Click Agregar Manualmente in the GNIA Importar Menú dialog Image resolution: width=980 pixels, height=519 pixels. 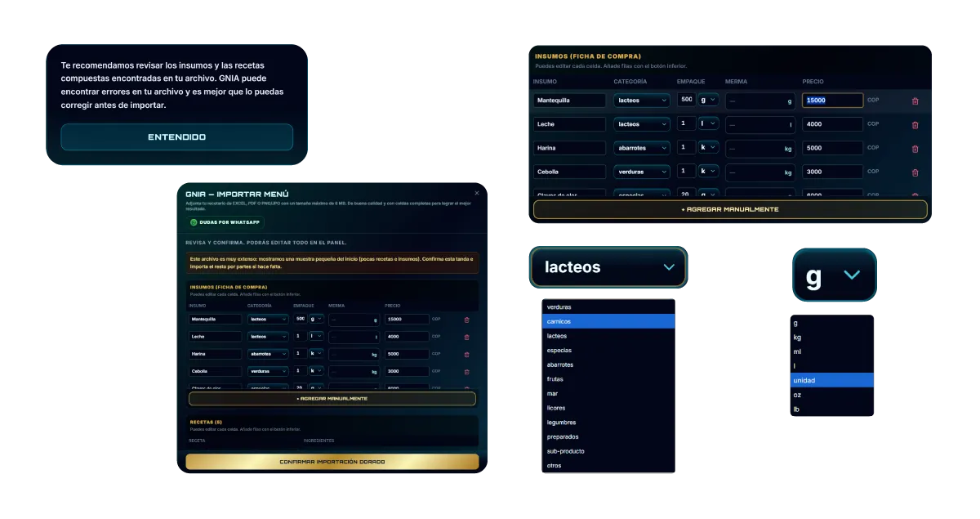332,399
